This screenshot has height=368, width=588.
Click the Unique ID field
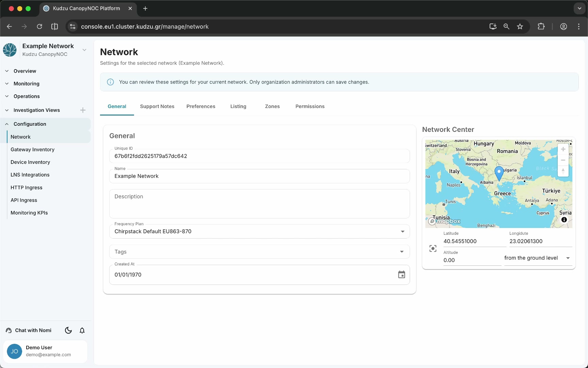[x=259, y=156]
